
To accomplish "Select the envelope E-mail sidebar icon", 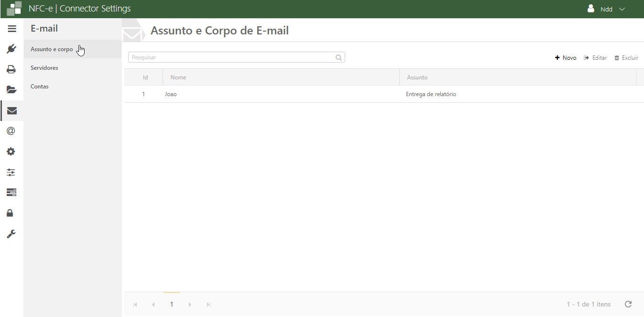I will 11,110.
